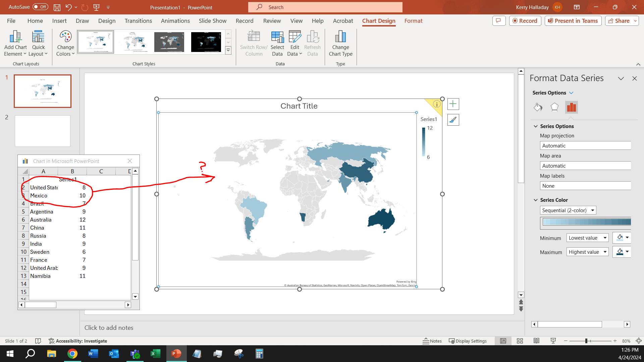This screenshot has width=644, height=362.
Task: Open the Minimum Lowest value dropdown
Action: coord(587,238)
